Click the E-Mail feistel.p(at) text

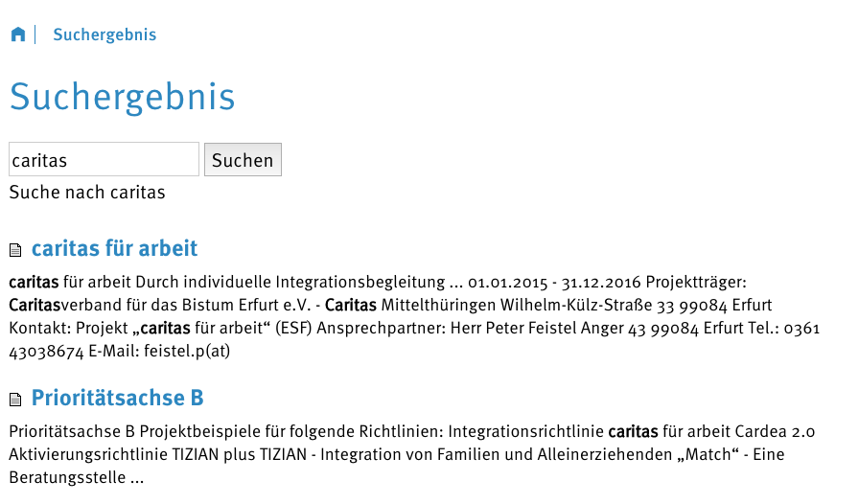(x=159, y=351)
